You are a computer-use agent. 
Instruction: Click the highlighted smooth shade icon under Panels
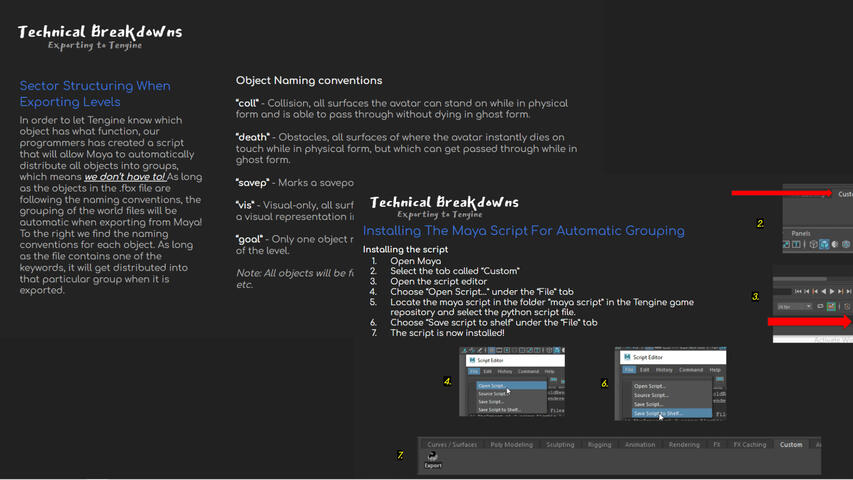click(824, 244)
